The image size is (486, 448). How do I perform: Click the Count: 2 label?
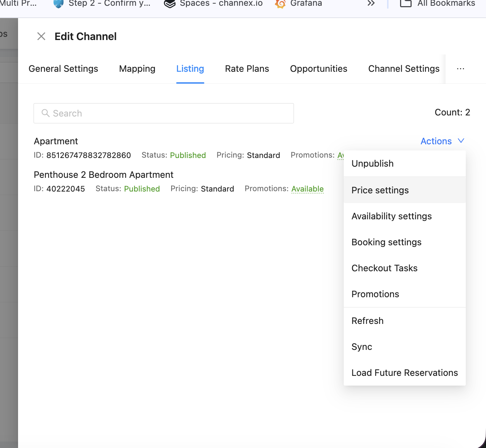coord(452,113)
